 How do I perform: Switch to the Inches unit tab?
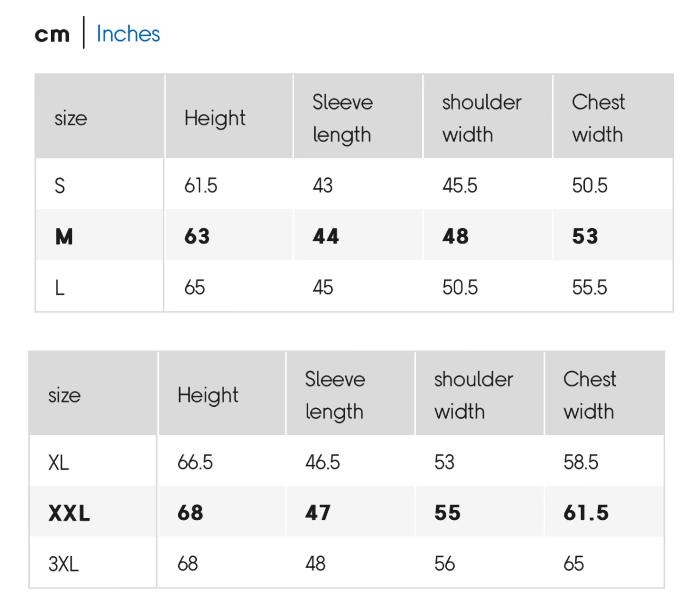(128, 34)
